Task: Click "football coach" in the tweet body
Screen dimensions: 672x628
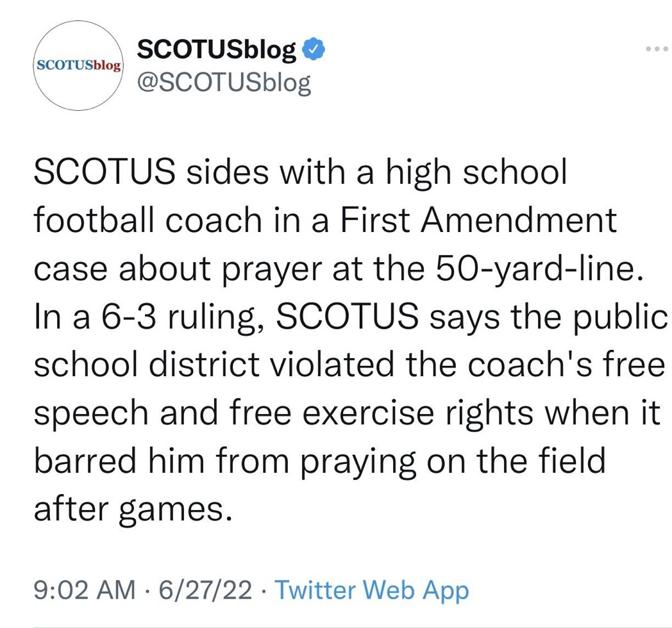Action: pyautogui.click(x=150, y=219)
